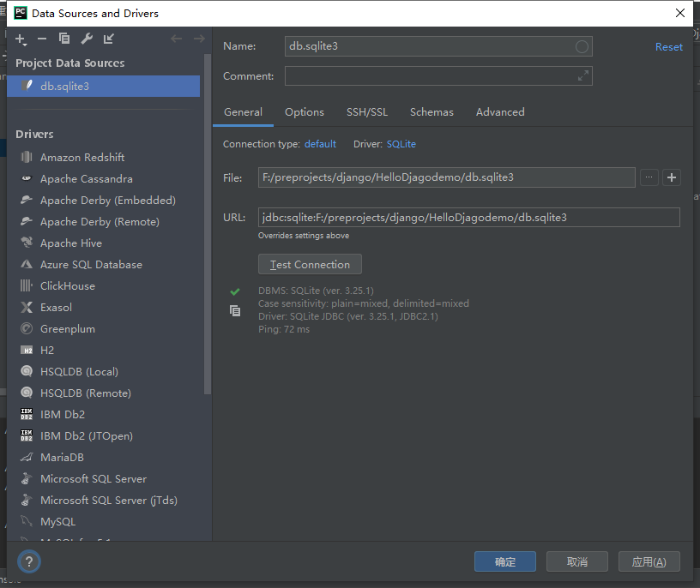Open help with question mark button
This screenshot has height=588, width=700.
coord(29,561)
